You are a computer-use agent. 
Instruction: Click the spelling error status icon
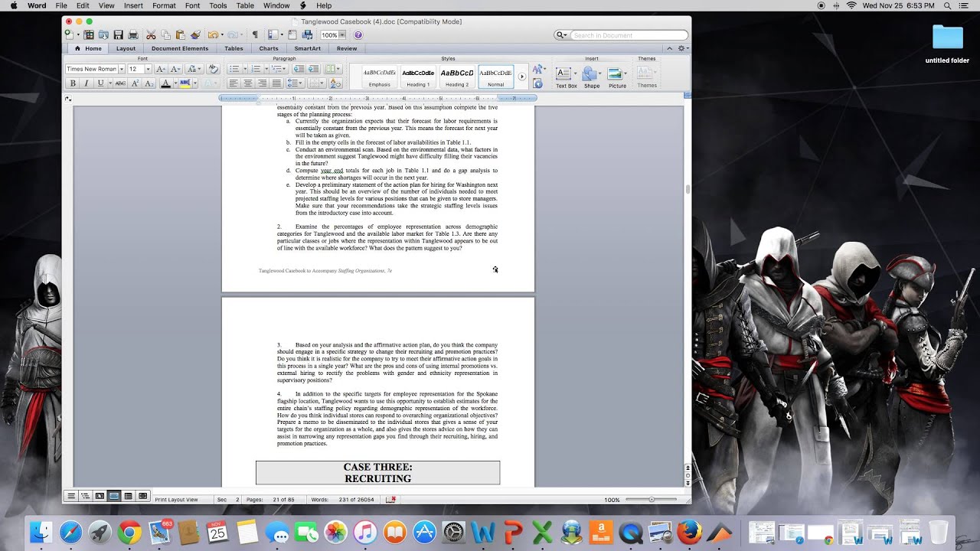390,499
